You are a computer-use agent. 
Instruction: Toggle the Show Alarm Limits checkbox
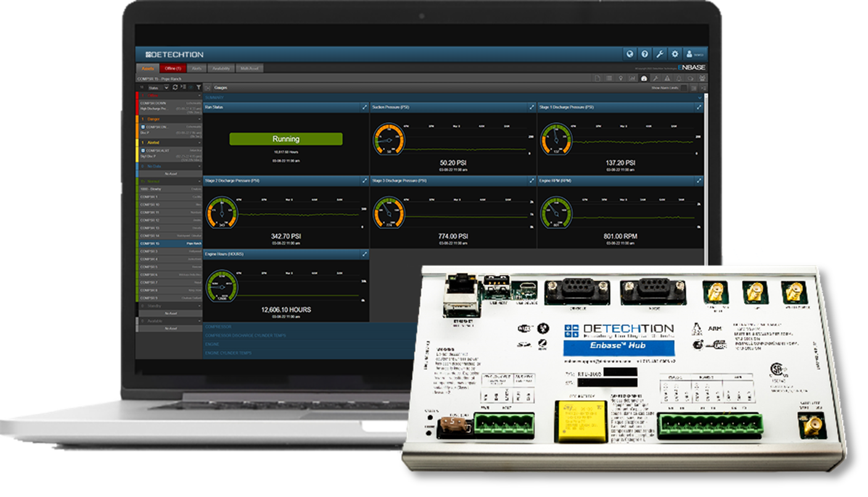click(684, 88)
